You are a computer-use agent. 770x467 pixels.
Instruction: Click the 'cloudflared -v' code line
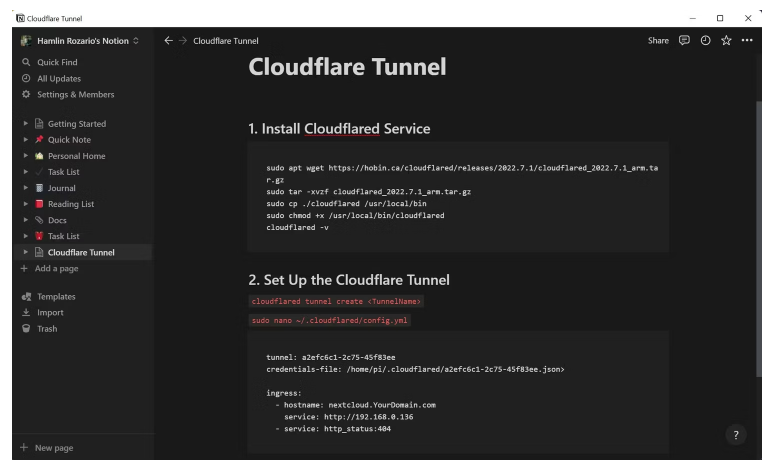click(x=297, y=227)
